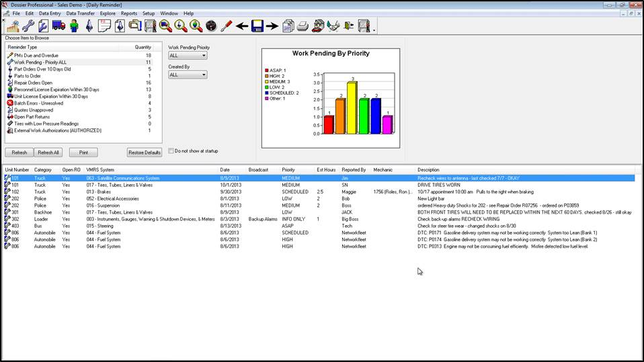Image resolution: width=644 pixels, height=362 pixels.
Task: Click the spark plug on document icon
Action: click(x=120, y=26)
